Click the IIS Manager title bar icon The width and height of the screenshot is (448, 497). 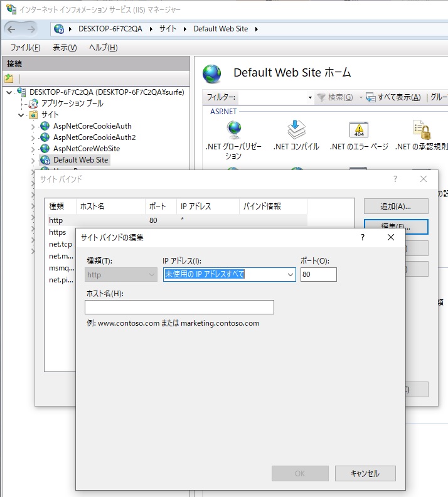[11, 9]
